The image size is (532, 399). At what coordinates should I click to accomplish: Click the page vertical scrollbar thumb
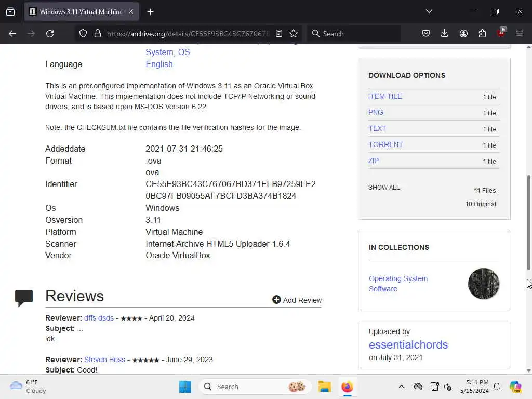click(528, 222)
